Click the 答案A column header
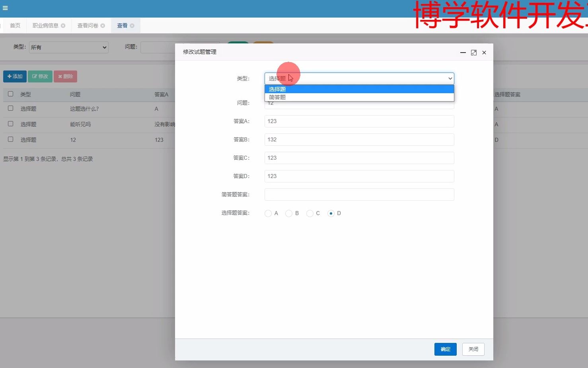The image size is (588, 368). pos(162,94)
